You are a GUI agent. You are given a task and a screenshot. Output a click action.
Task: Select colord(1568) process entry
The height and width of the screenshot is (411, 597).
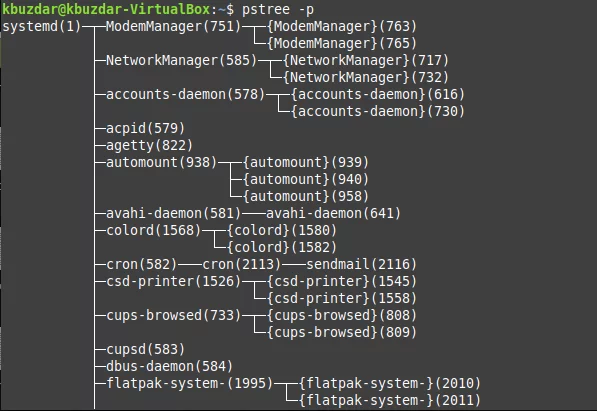click(x=153, y=231)
